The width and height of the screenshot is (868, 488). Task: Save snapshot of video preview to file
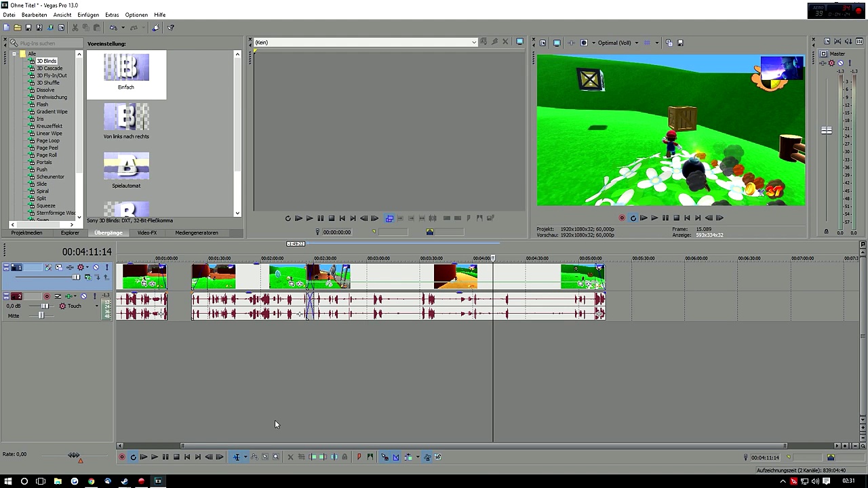[680, 43]
